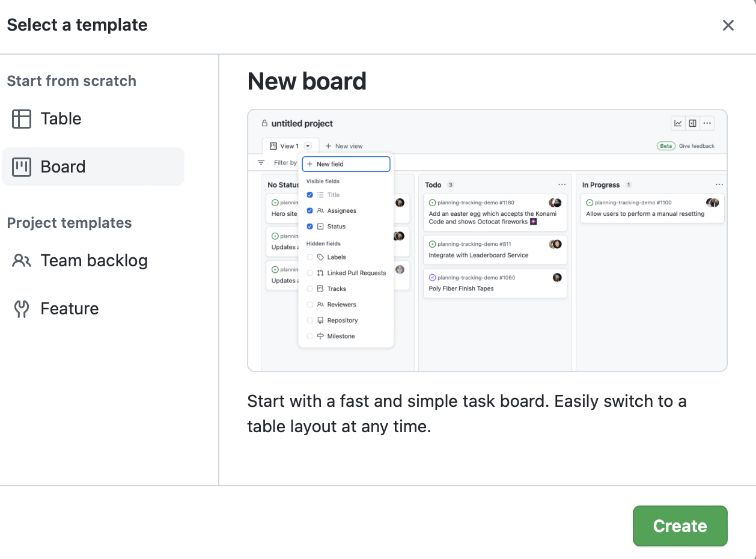Click the filter icon beside Filter by
Screen dimensions: 756x559
point(261,162)
